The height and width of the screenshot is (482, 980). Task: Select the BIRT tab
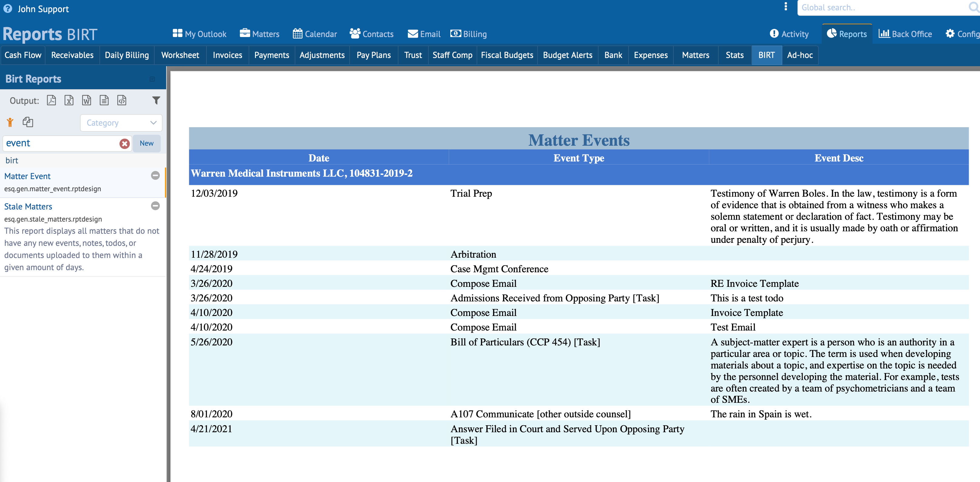767,55
